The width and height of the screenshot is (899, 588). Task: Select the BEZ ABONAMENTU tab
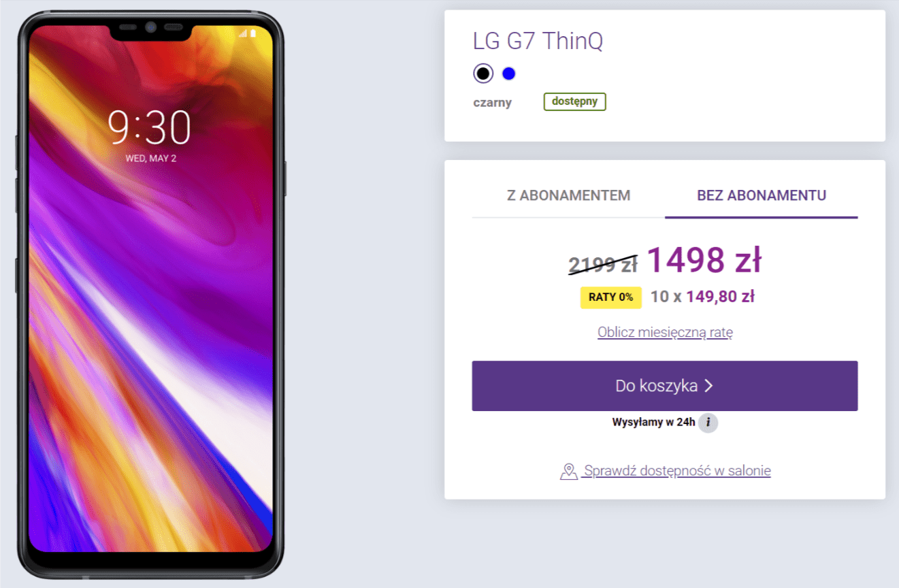pyautogui.click(x=762, y=196)
